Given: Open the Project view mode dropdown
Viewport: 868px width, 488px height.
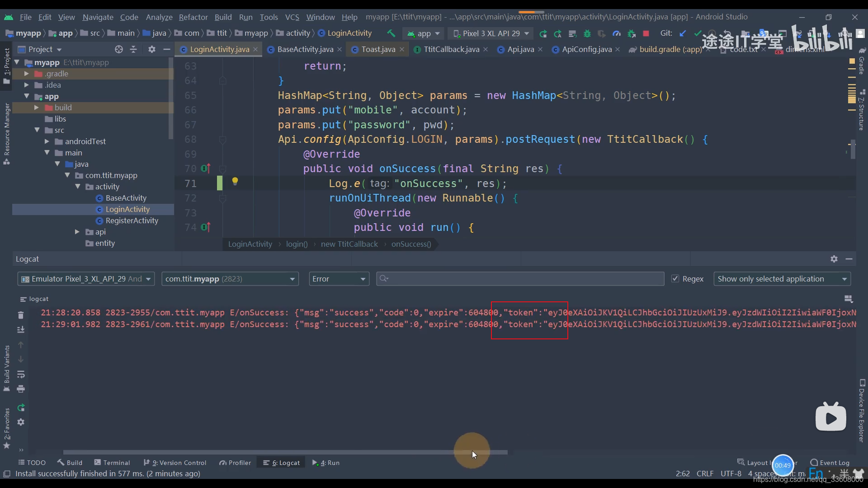Looking at the screenshot, I should (40, 49).
